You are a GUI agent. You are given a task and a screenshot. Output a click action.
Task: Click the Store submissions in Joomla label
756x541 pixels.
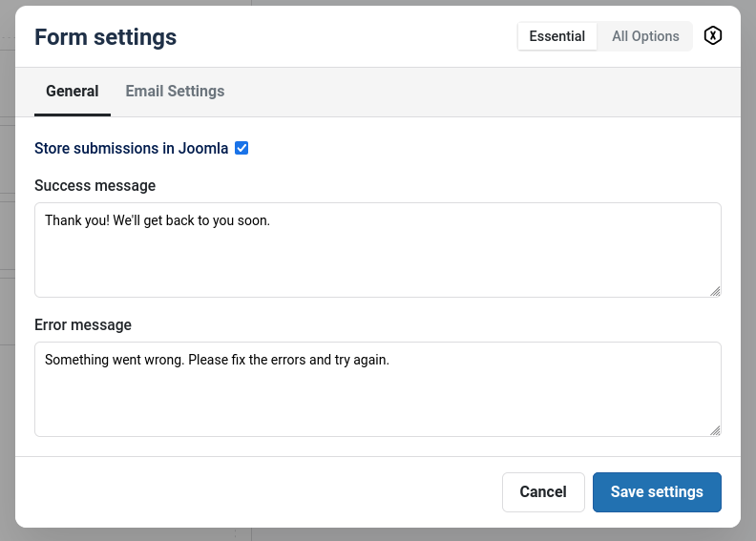tap(131, 148)
